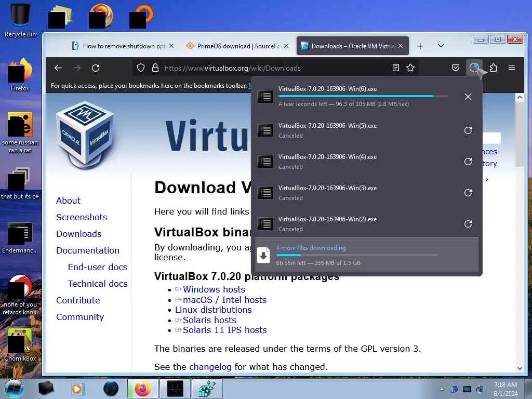Open the Firefox taskbar button
Viewport: 532px width, 399px height.
click(x=143, y=389)
